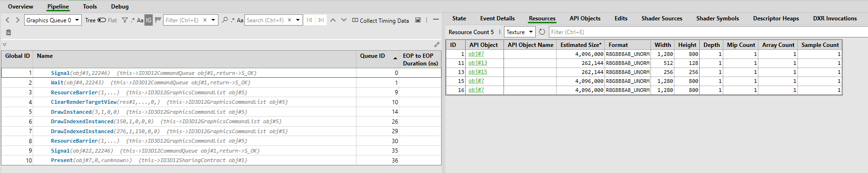Select the Resources tab
The width and height of the screenshot is (868, 173).
542,18
